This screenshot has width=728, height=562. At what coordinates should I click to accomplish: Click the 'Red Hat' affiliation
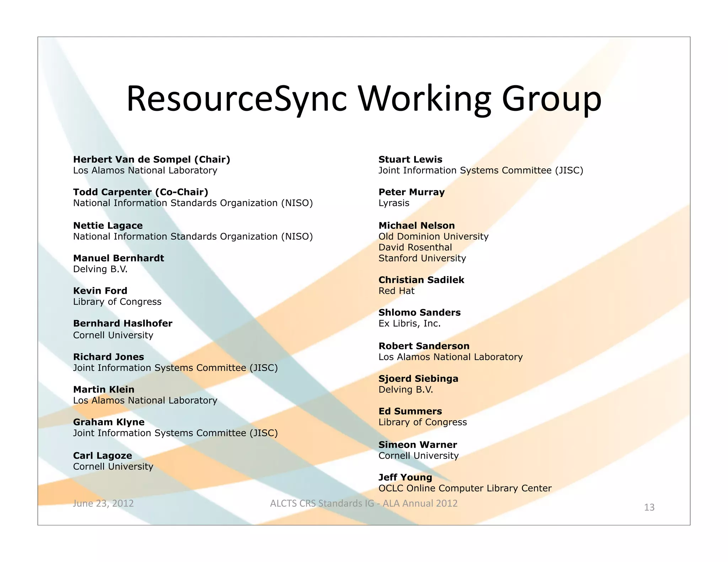396,291
